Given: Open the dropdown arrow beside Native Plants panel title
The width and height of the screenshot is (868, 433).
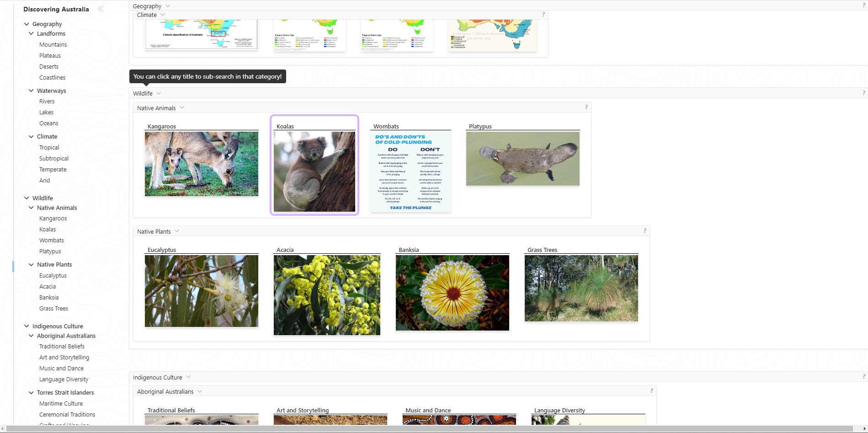Looking at the screenshot, I should click(x=177, y=231).
